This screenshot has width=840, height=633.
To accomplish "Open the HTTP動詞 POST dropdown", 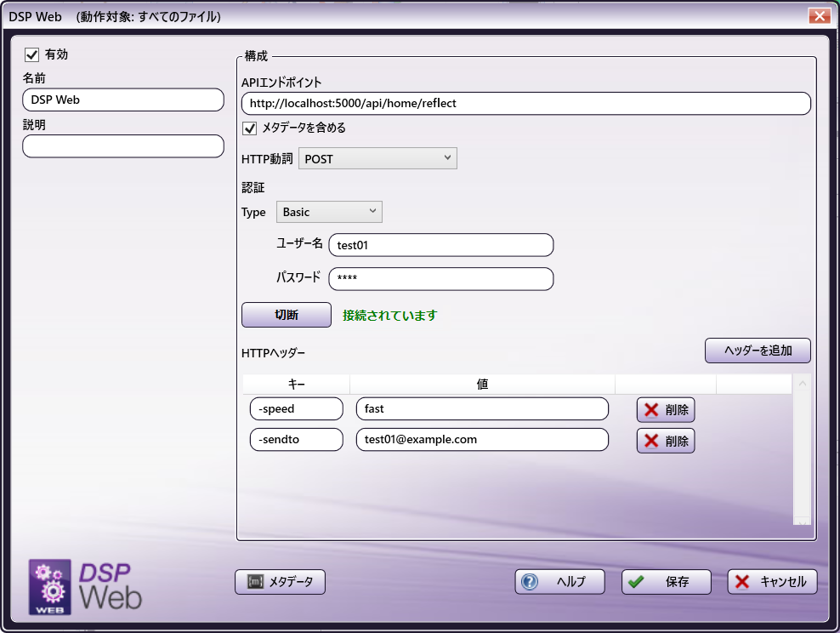I will tap(377, 158).
